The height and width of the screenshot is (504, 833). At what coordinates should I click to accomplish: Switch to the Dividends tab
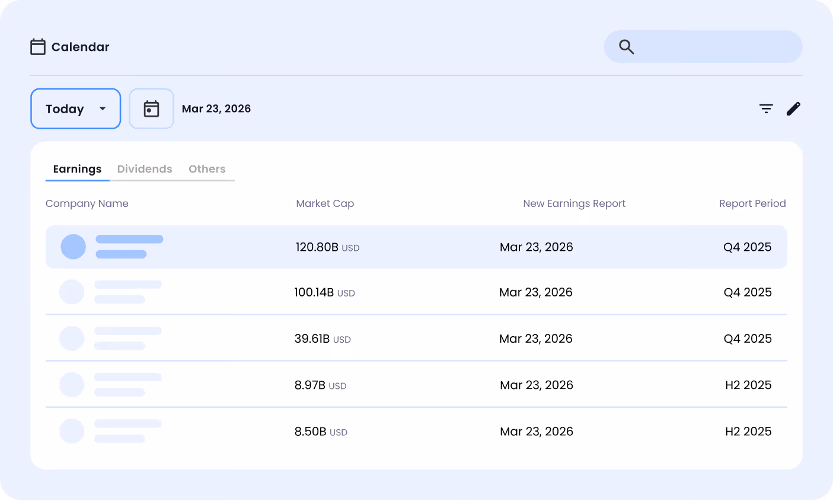click(x=145, y=169)
